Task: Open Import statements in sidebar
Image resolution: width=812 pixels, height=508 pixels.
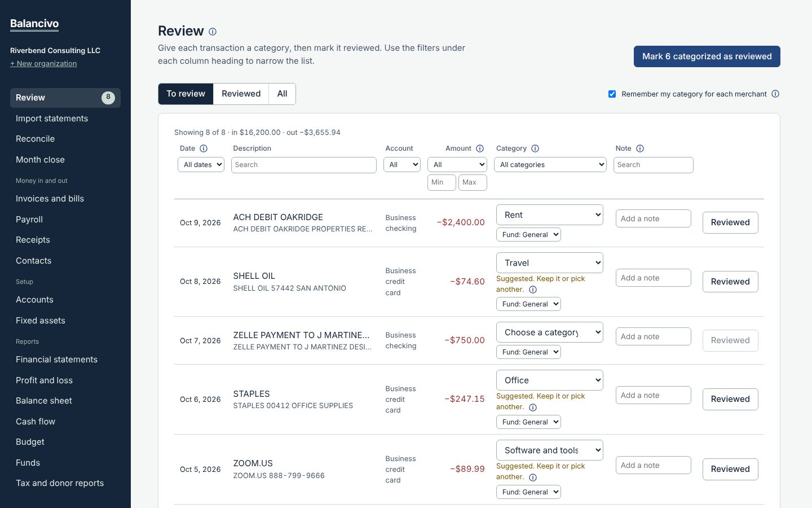Action: 65,119
